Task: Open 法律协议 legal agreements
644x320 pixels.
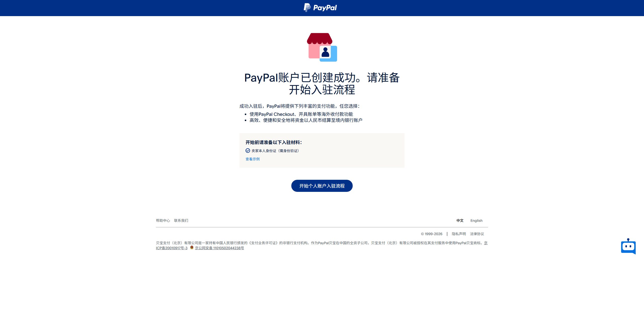Action: point(477,234)
